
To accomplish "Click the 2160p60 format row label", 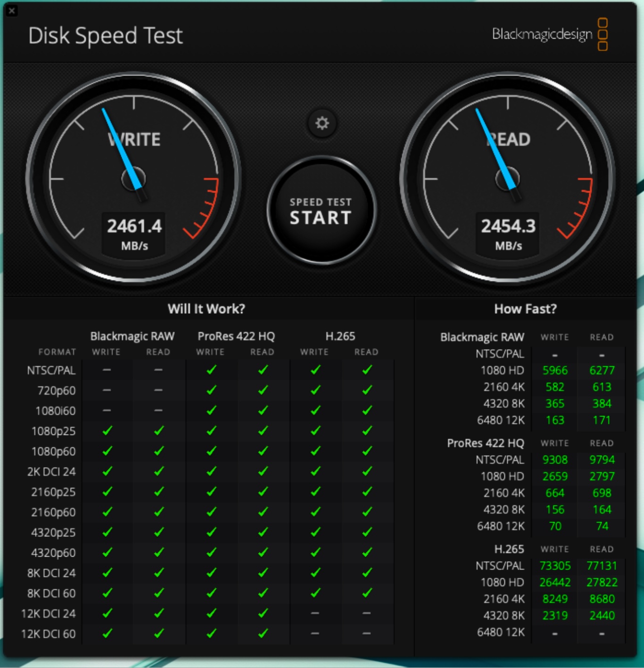I will point(53,512).
